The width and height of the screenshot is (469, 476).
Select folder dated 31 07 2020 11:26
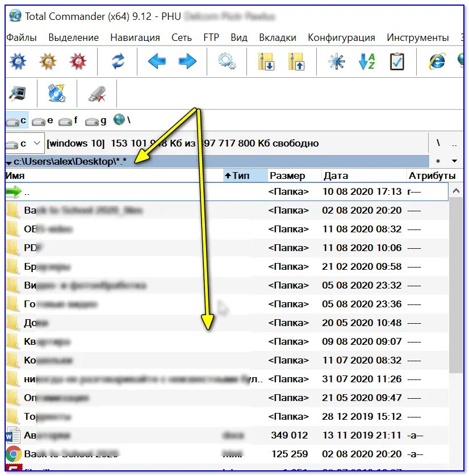click(227, 379)
